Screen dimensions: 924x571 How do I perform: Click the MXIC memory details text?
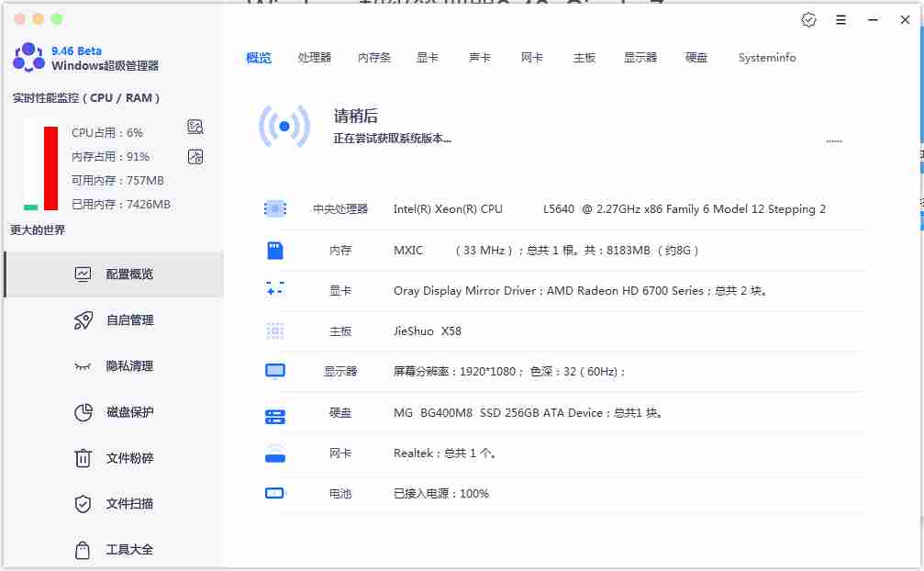tap(546, 251)
